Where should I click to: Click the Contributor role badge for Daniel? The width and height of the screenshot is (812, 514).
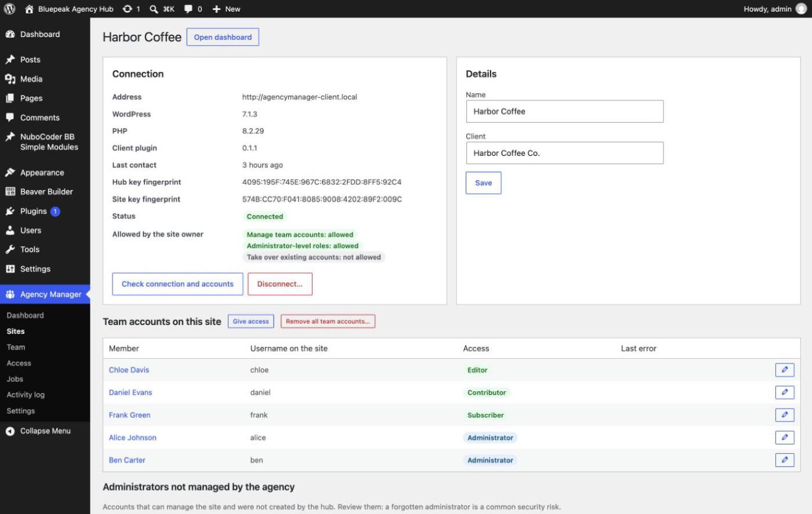click(x=487, y=392)
